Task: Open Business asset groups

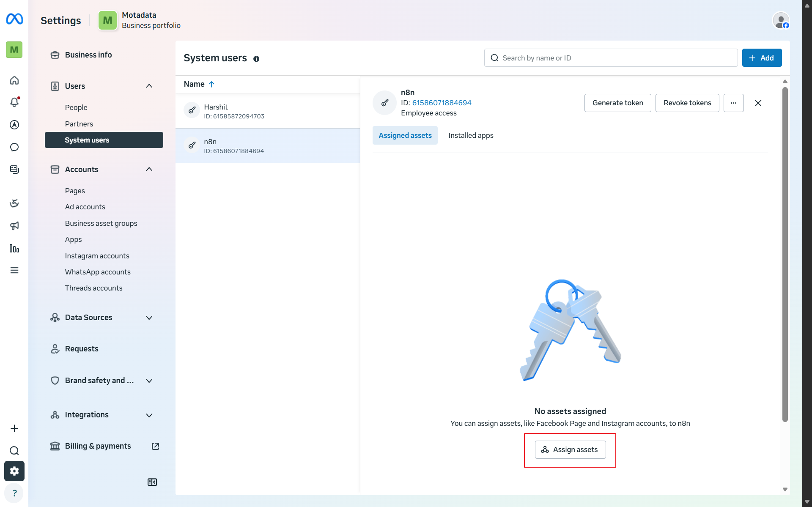Action: pos(101,223)
